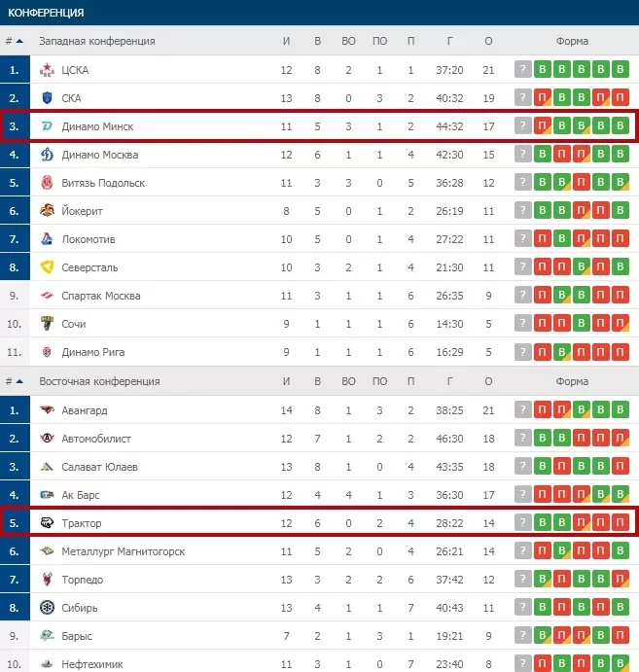Sort Западная конференция by rank arrow
The height and width of the screenshot is (672, 639).
(19, 41)
